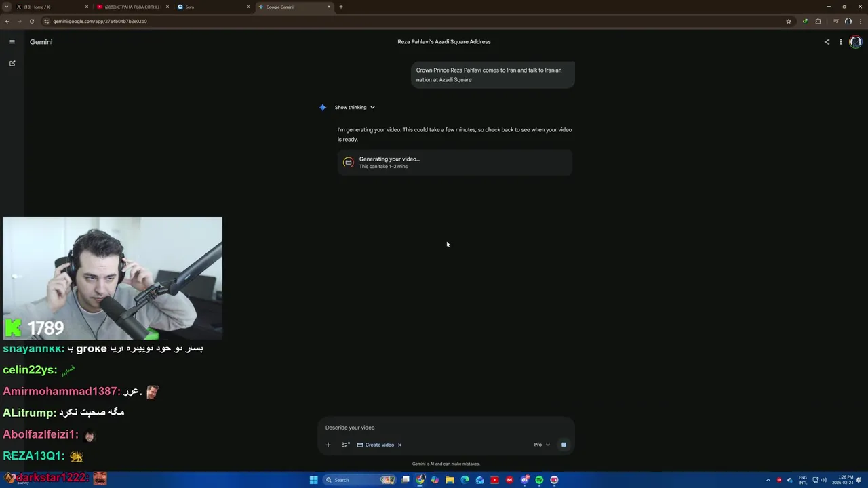Screen dimensions: 868x488
Task: Open File Explorer from the taskbar
Action: coord(450,480)
